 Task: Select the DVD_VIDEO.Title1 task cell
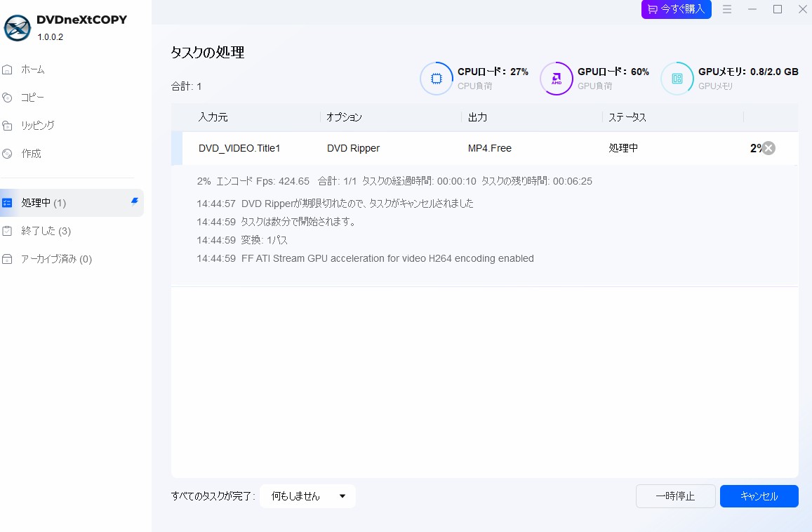tap(239, 148)
